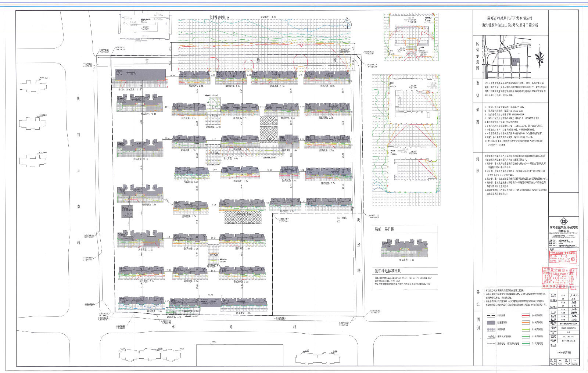The image size is (588, 373).
Task: Click the compass rose beside location map
Action: [x=539, y=59]
